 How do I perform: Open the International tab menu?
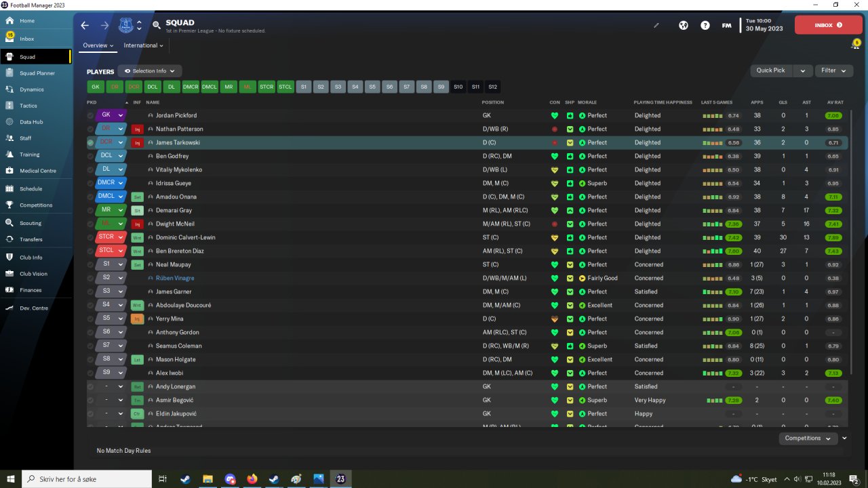coord(143,45)
